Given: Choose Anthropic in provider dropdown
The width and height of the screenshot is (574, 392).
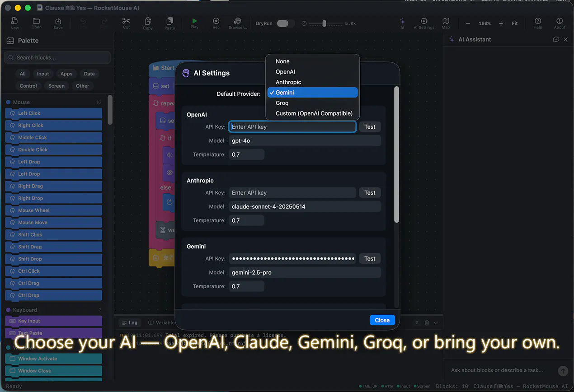Looking at the screenshot, I should [x=313, y=82].
